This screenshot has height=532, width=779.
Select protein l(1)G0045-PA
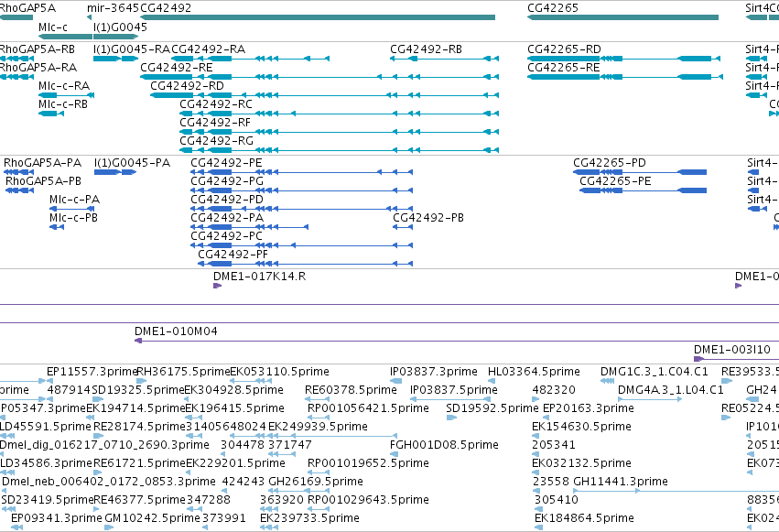(x=115, y=172)
